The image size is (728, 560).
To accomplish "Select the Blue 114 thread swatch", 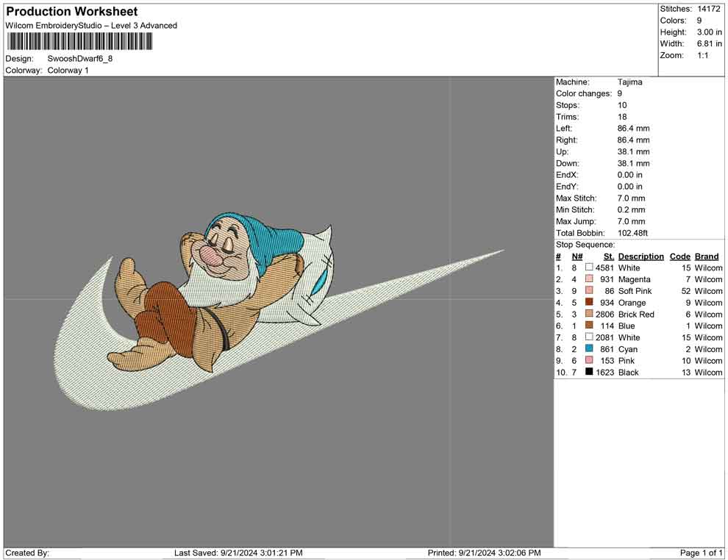I will coord(589,326).
